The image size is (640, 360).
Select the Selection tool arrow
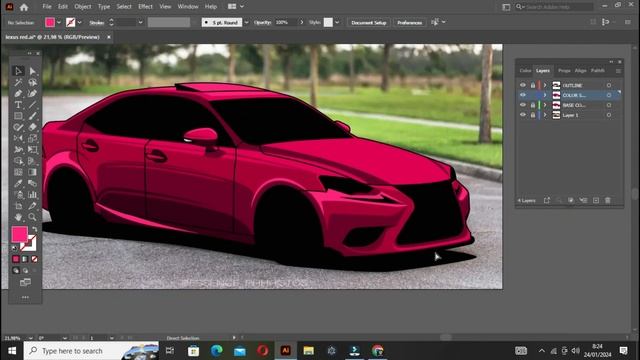click(x=18, y=71)
